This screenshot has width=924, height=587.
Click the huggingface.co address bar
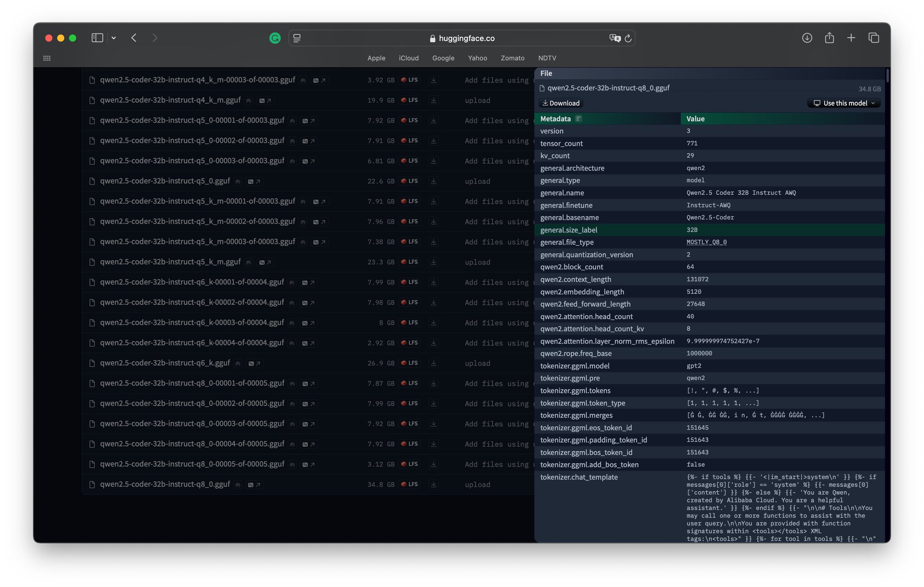point(462,38)
